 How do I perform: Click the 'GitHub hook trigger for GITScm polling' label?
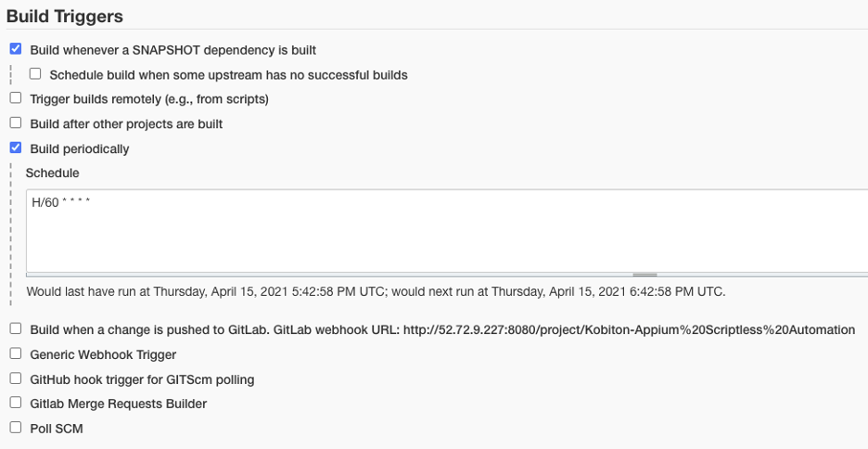pyautogui.click(x=142, y=379)
